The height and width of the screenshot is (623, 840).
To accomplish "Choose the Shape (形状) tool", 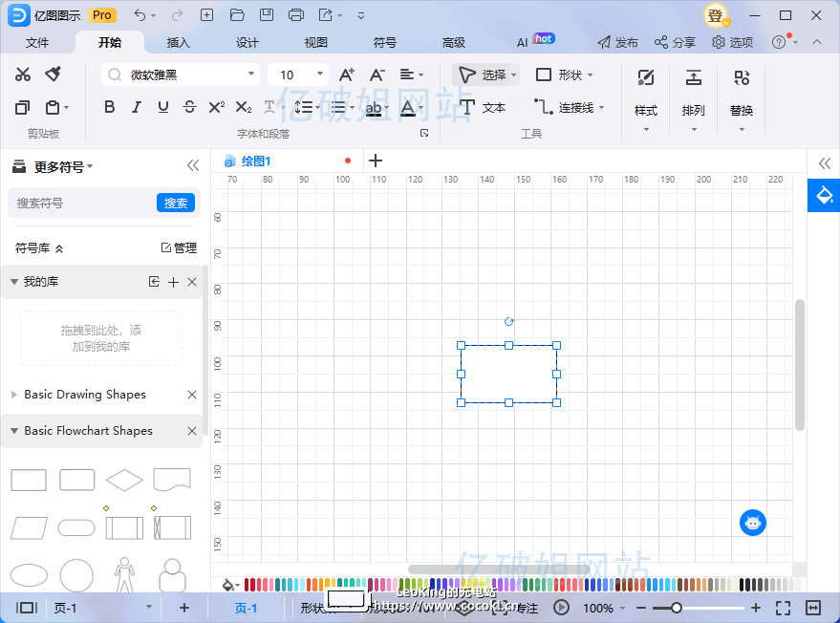I will [565, 75].
